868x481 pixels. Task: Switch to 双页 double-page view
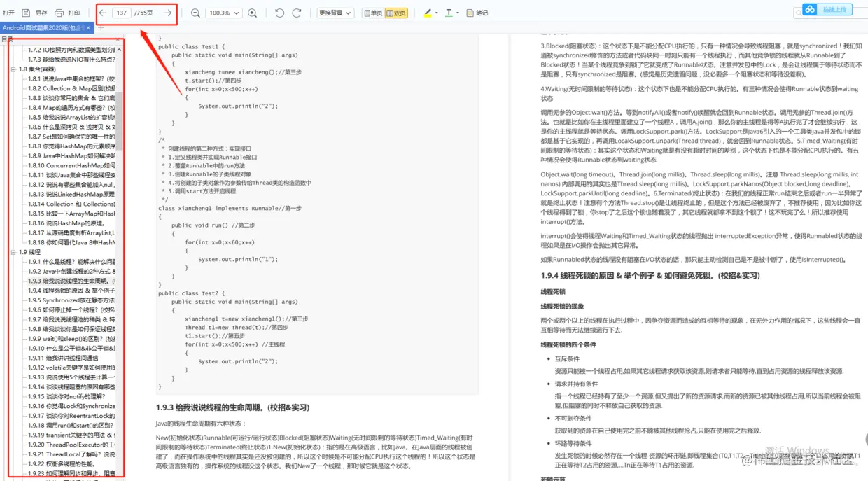coord(396,13)
